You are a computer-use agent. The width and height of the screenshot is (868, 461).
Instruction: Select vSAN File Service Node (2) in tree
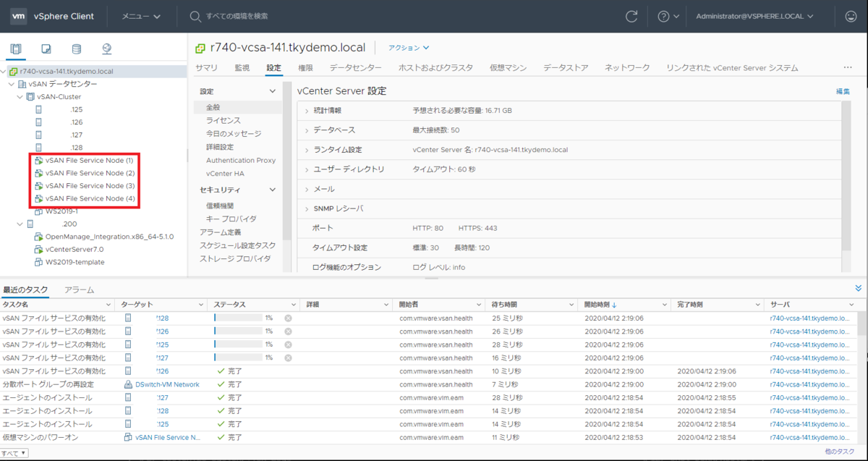[90, 173]
